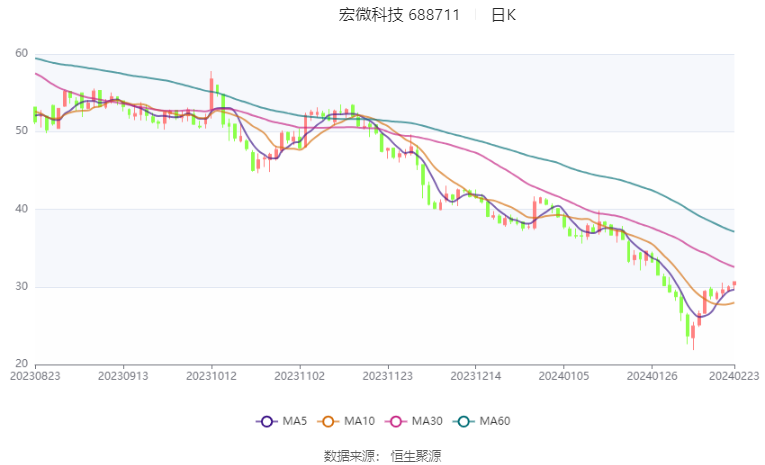Viewport: 765px width, 465px height.
Task: Click the tall red candlestick near 20231012
Action: 211,93
